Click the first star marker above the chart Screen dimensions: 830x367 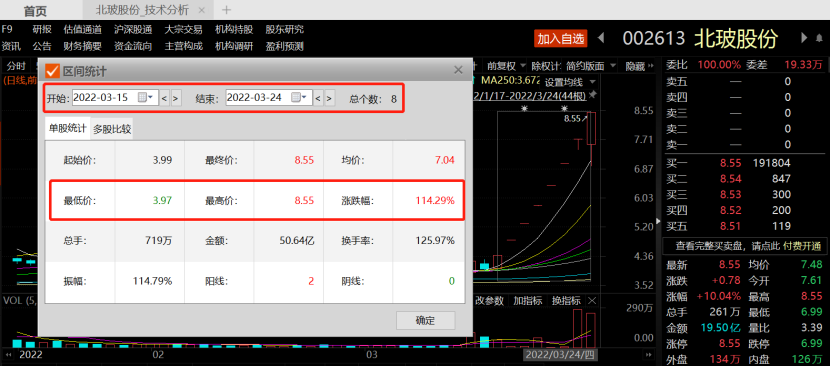(524, 109)
